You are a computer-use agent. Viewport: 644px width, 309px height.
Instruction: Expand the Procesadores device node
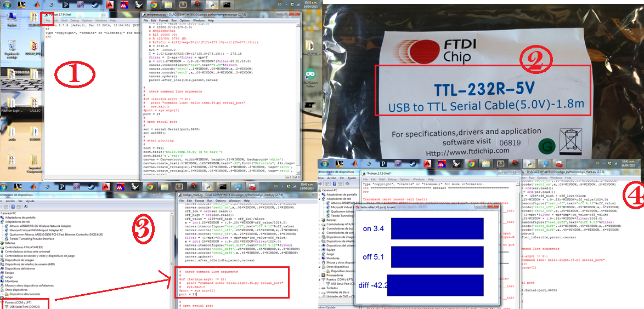pos(319,276)
